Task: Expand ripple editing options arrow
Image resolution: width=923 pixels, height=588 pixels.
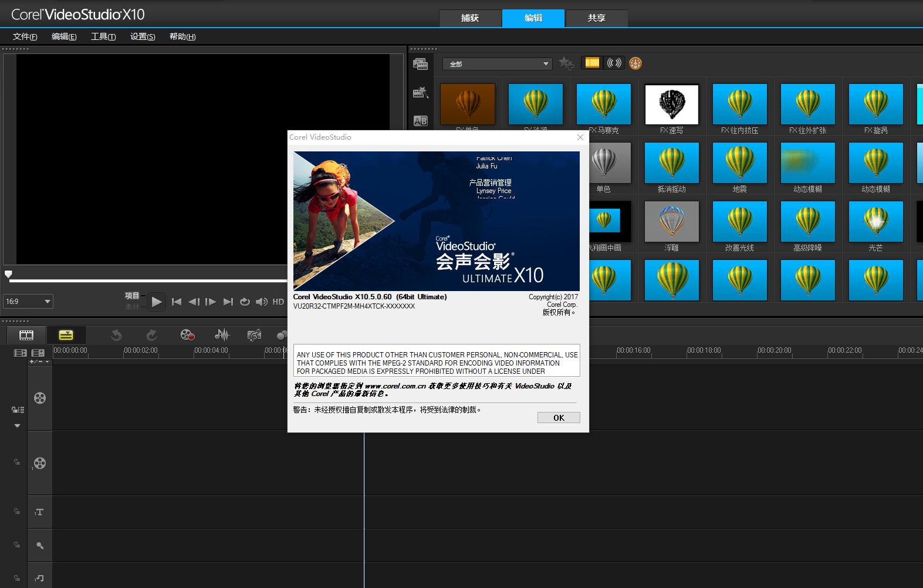Action: pos(17,425)
